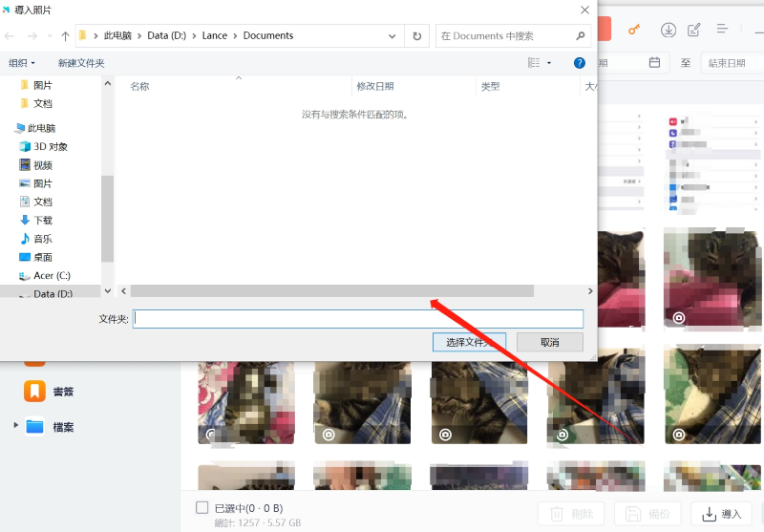Select the cat photo on pink floral fabric

(x=246, y=402)
